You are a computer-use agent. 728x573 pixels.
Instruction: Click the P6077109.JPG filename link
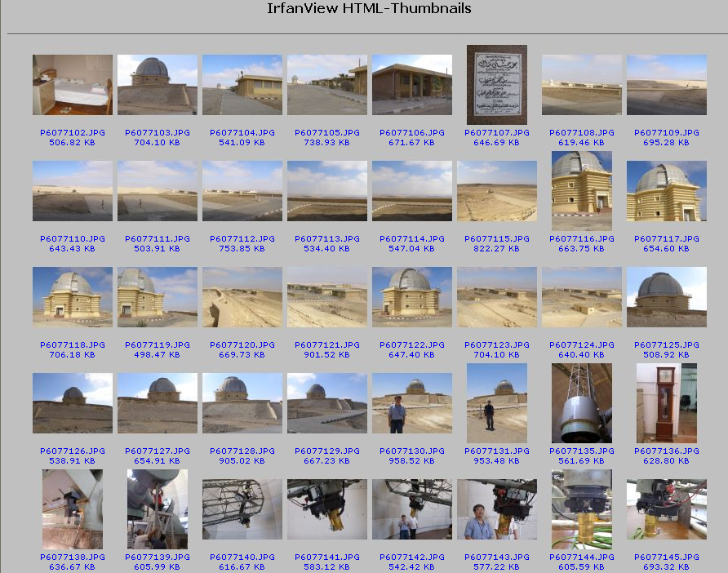point(667,132)
